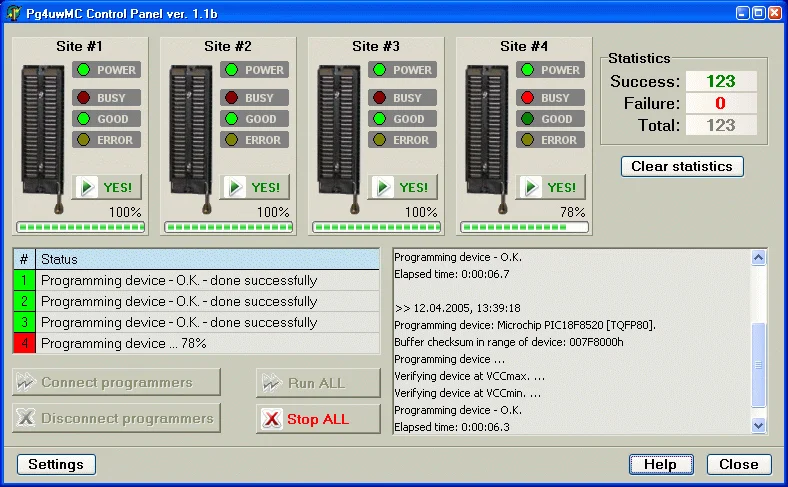Click the Disconnect programmers button
The image size is (788, 487).
pyautogui.click(x=117, y=418)
